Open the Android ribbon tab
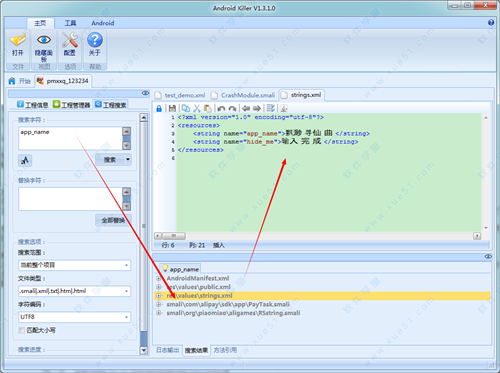The image size is (500, 373). pyautogui.click(x=103, y=23)
